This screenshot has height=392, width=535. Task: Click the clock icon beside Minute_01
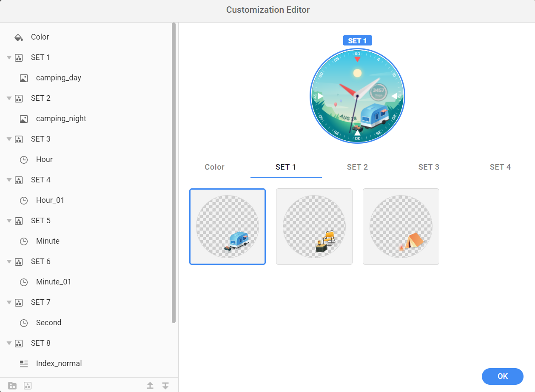tap(24, 282)
